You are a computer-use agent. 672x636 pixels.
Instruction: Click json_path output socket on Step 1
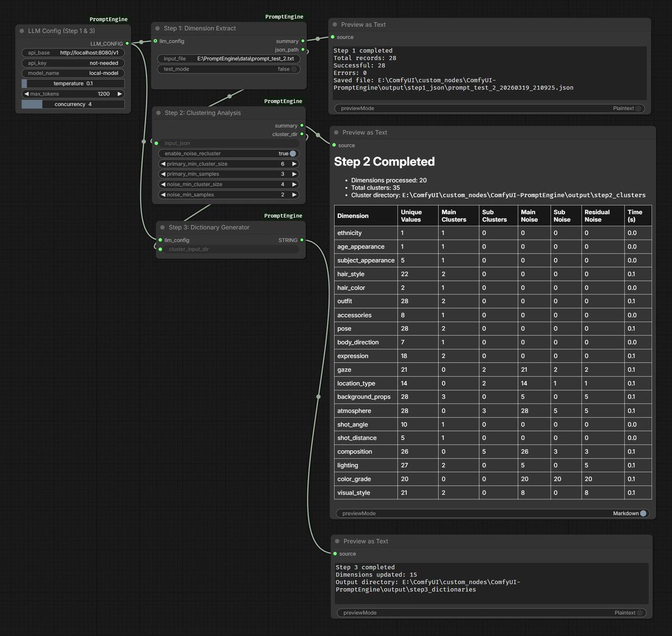tap(303, 49)
